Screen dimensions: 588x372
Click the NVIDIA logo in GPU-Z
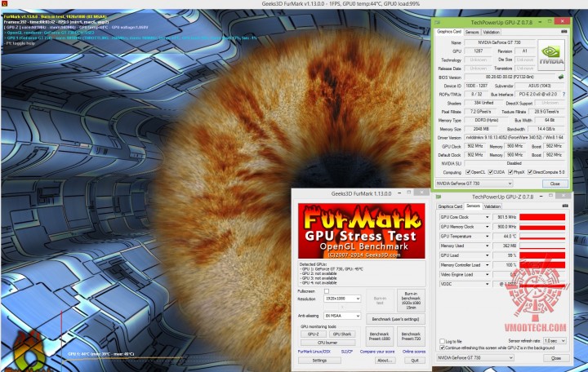tap(551, 55)
